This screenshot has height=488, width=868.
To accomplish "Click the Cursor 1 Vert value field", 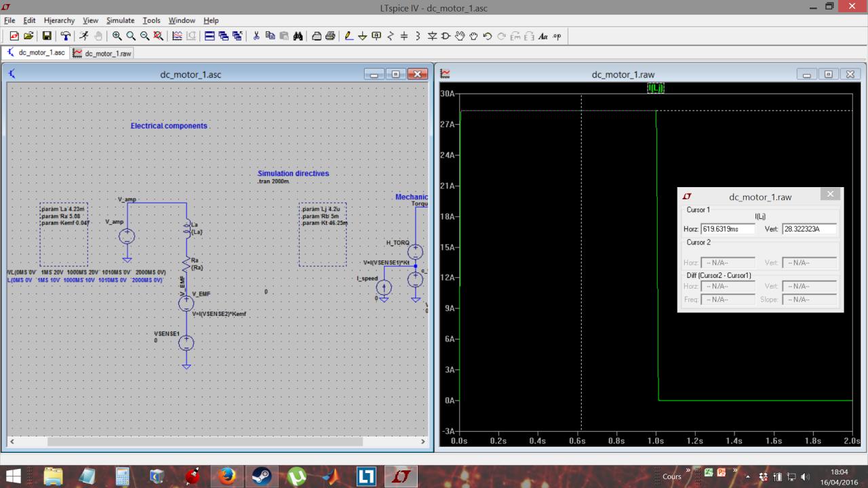I will pyautogui.click(x=808, y=229).
